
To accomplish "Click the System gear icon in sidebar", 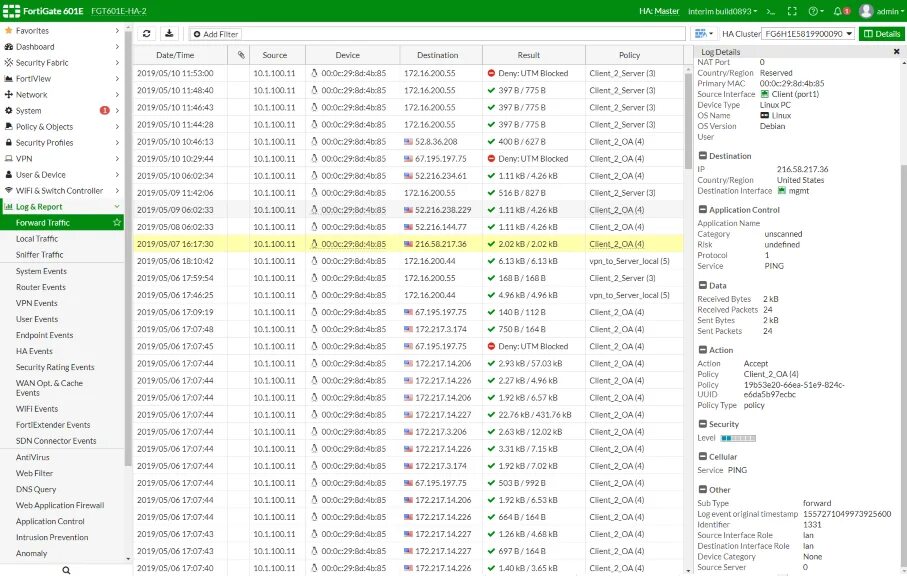I will click(8, 110).
